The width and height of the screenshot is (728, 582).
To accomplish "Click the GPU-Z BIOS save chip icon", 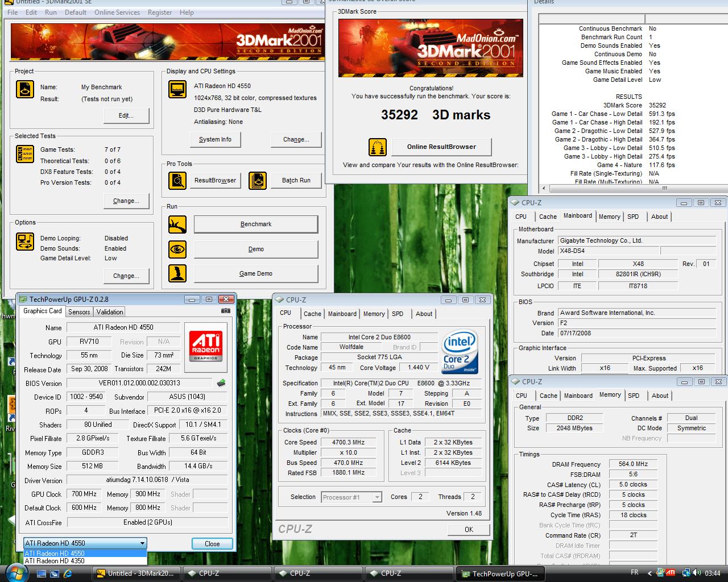I will 221,383.
